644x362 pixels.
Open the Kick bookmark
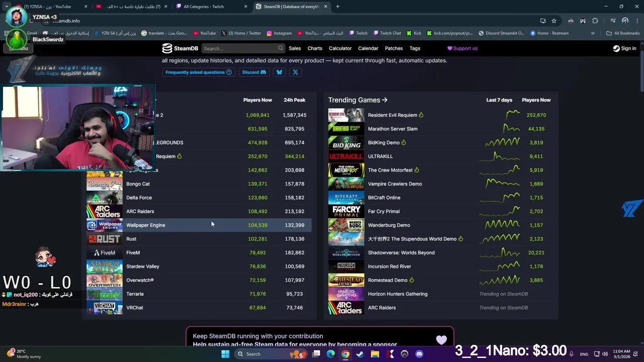coord(414,33)
